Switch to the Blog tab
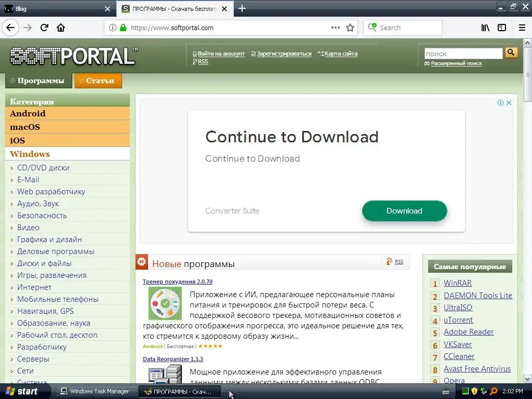The height and width of the screenshot is (399, 532). point(58,8)
